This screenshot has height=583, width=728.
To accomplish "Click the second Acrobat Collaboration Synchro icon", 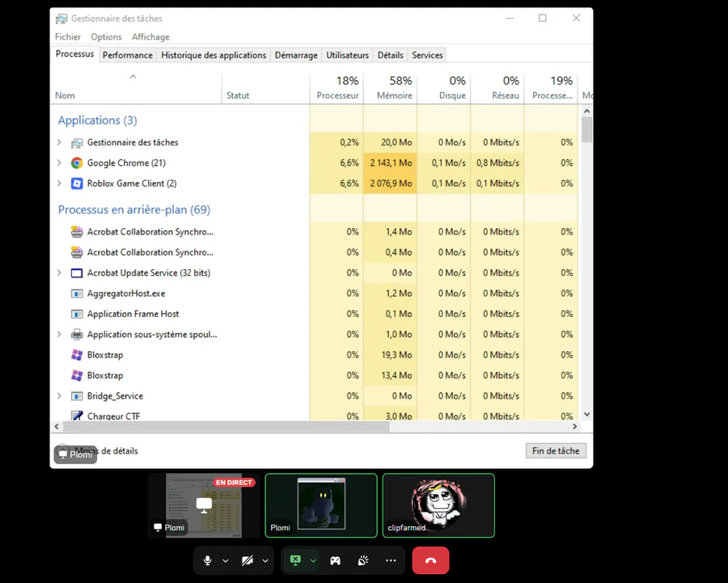I will (77, 252).
